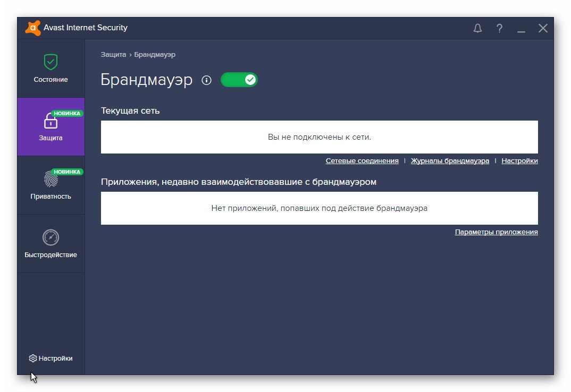Toggle the Брандмауэр firewall switch off
The width and height of the screenshot is (571, 392).
pos(239,80)
